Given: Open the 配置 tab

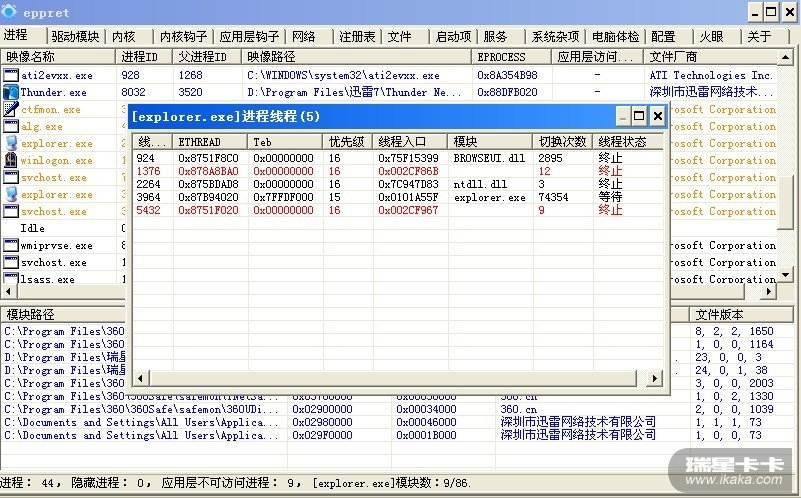Looking at the screenshot, I should coord(663,37).
